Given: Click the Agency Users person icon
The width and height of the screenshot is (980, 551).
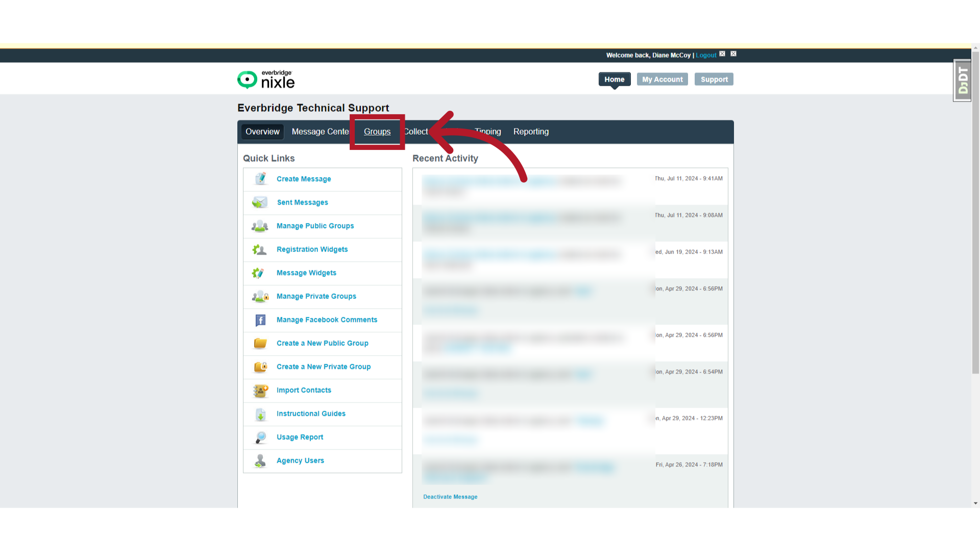Looking at the screenshot, I should [260, 461].
